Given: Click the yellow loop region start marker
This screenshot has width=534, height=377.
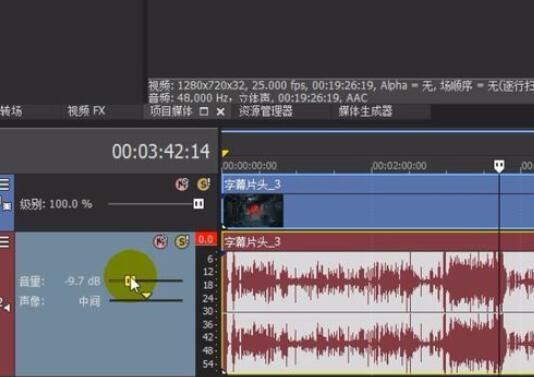Looking at the screenshot, I should [x=225, y=152].
